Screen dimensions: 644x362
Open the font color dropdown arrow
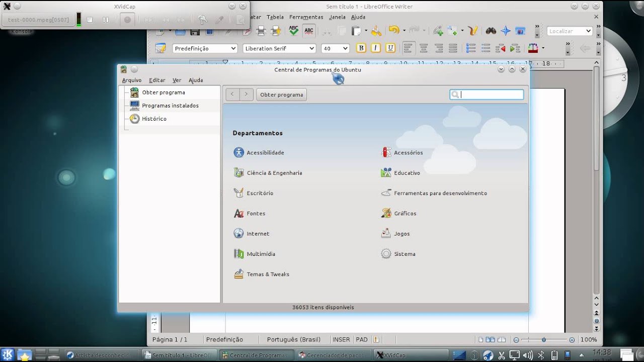click(543, 48)
